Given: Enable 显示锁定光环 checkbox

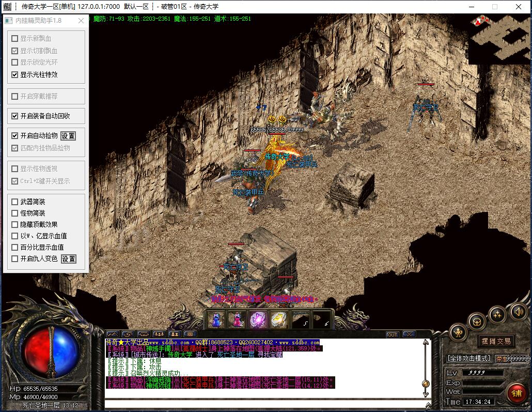Looking at the screenshot, I should tap(14, 63).
